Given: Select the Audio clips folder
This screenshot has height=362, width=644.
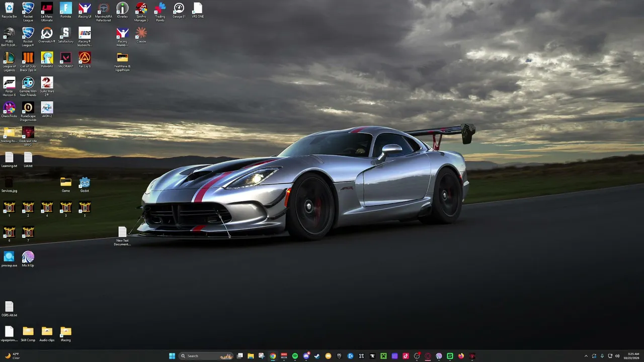Looking at the screenshot, I should [47, 334].
